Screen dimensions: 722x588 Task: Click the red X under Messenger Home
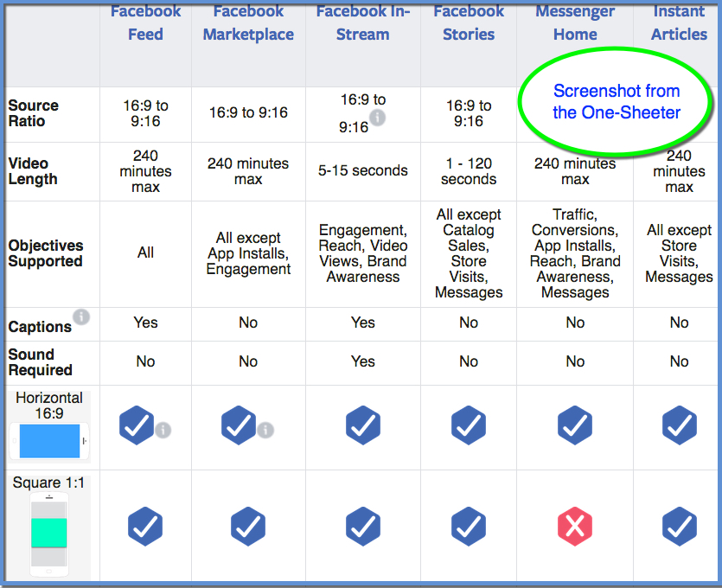575,527
